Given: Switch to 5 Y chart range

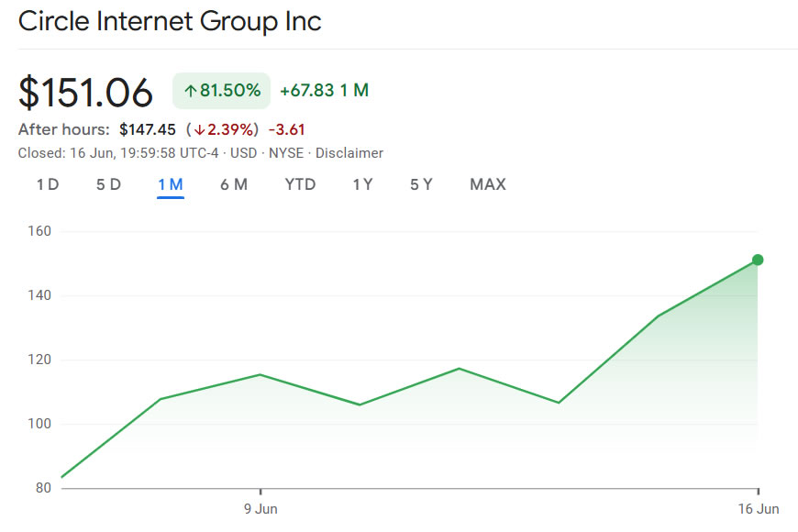Looking at the screenshot, I should pos(421,184).
